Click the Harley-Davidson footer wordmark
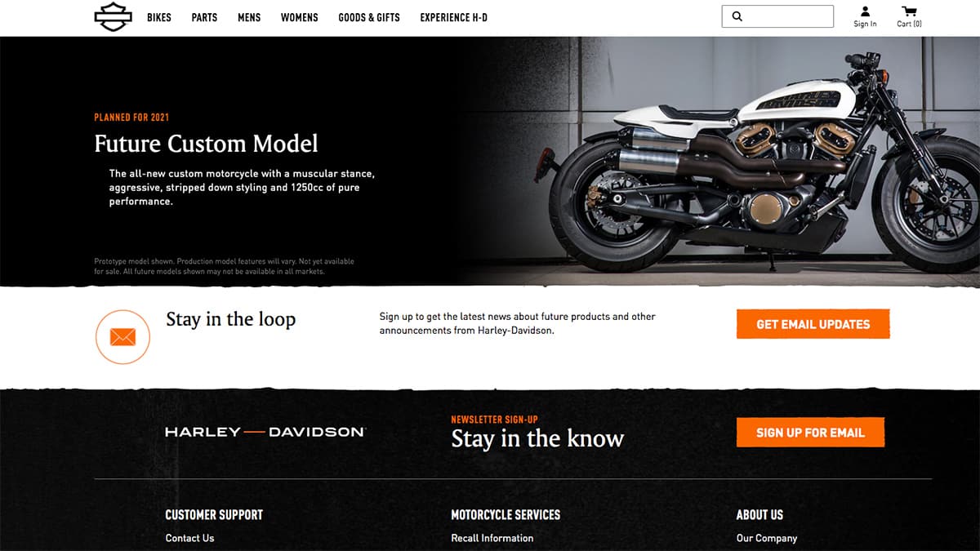Viewport: 980px width, 551px height. (265, 432)
